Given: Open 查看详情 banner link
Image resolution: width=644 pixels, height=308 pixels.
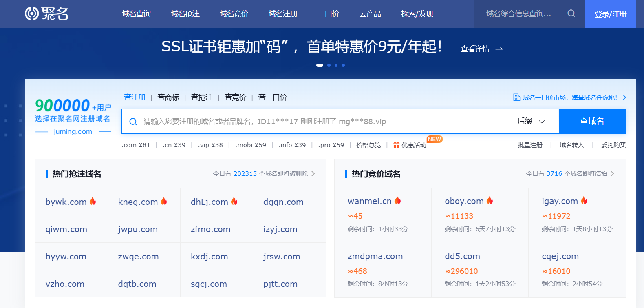Looking at the screenshot, I should click(475, 49).
